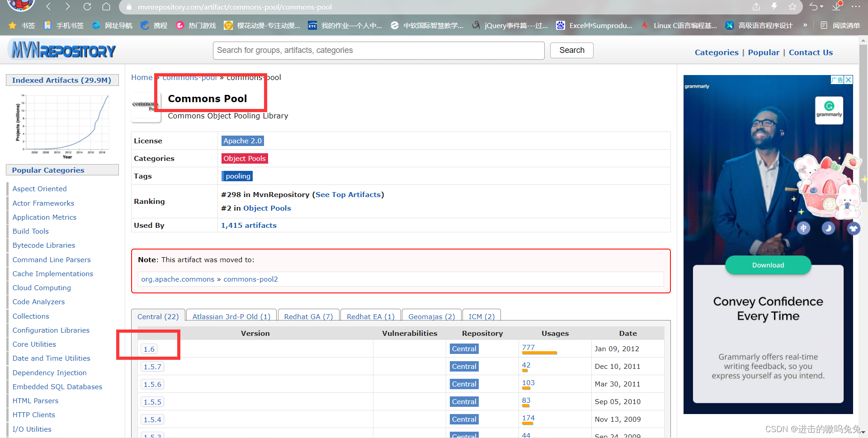This screenshot has width=868, height=438.
Task: Click the Home breadcrumb link
Action: [x=142, y=77]
